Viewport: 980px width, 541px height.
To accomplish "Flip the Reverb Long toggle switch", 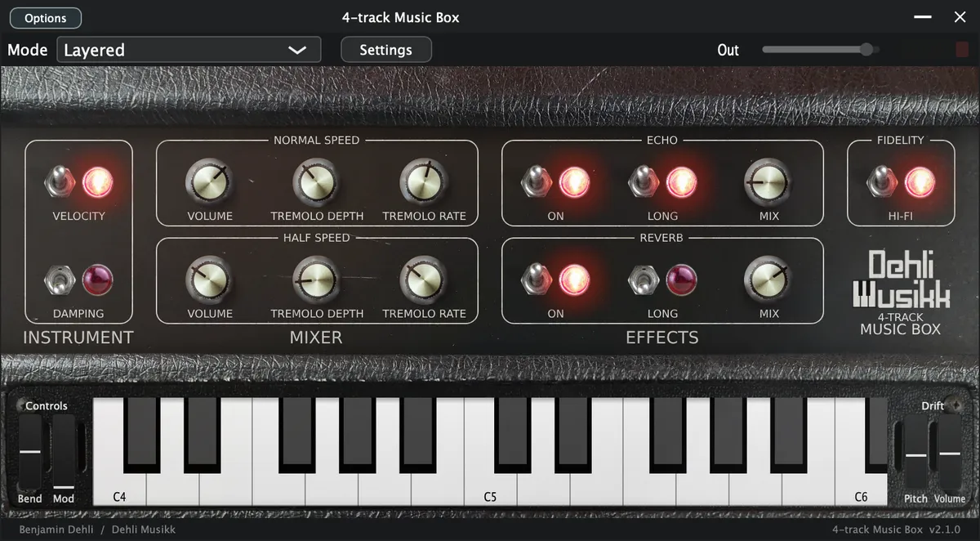I will [x=642, y=280].
